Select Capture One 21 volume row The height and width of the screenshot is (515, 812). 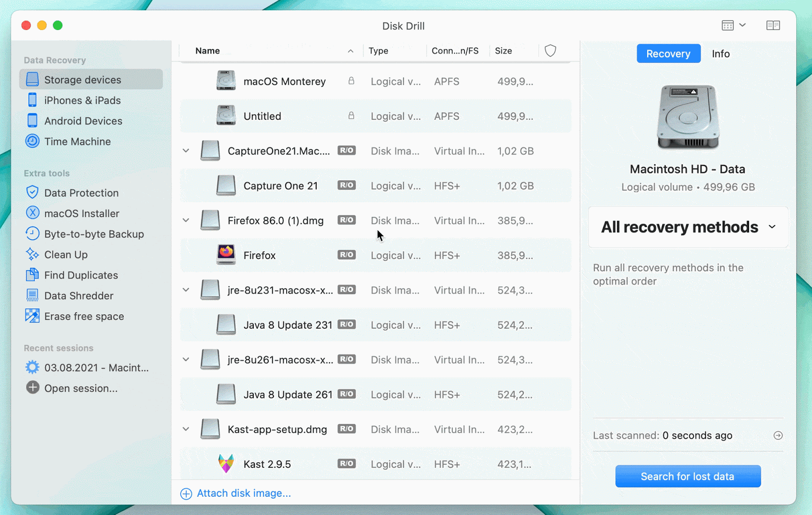376,186
